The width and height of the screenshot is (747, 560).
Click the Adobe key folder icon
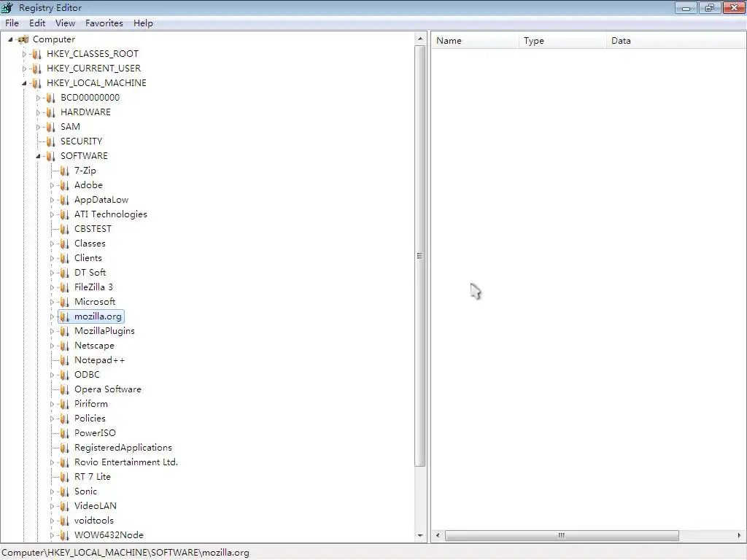65,185
